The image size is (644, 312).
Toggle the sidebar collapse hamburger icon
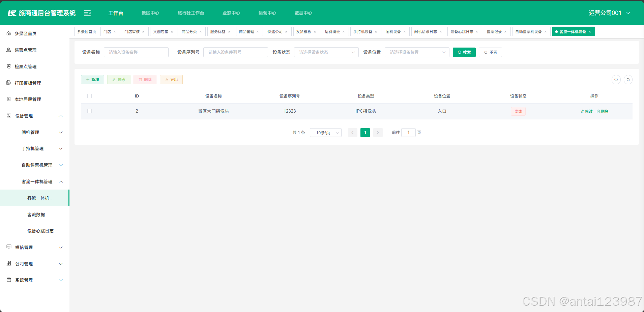(87, 13)
